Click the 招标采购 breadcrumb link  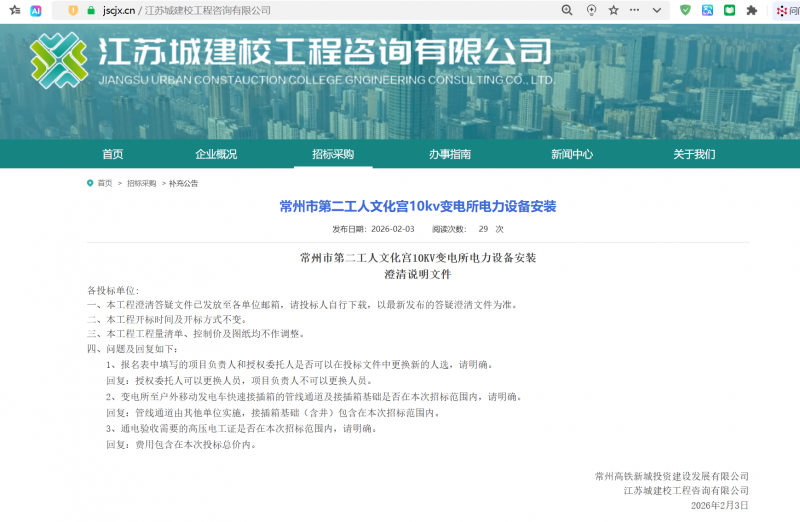pos(141,184)
